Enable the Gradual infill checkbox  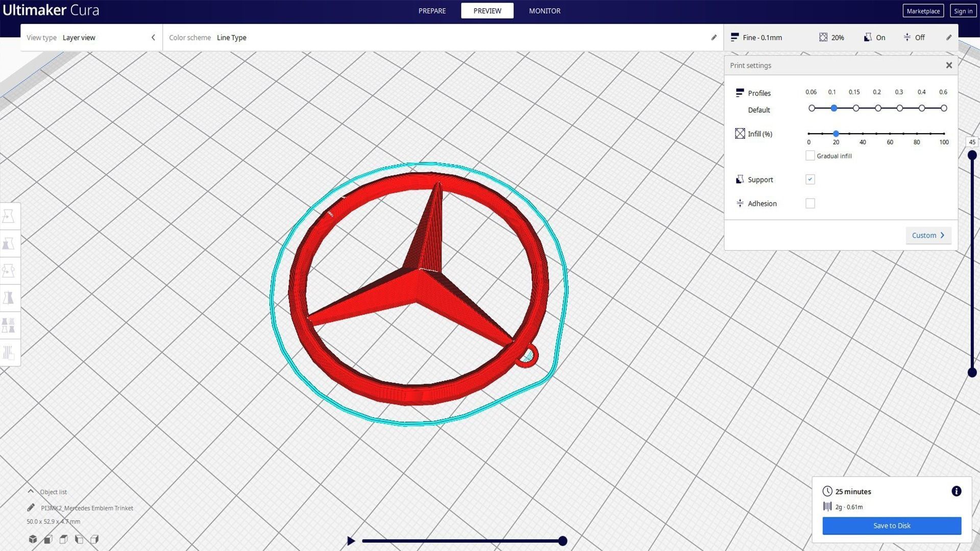810,156
